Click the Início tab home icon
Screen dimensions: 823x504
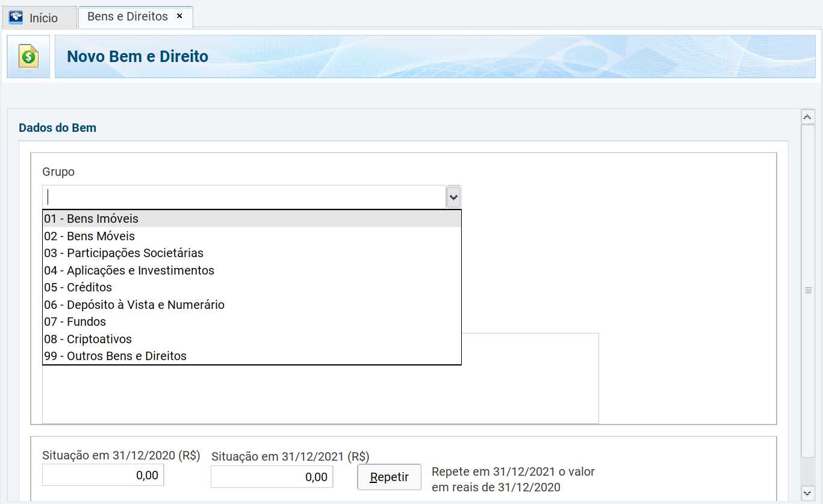coord(16,17)
